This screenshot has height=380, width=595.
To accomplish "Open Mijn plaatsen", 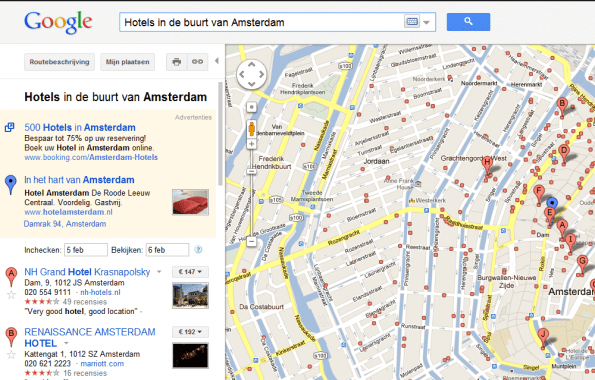I will tap(128, 62).
